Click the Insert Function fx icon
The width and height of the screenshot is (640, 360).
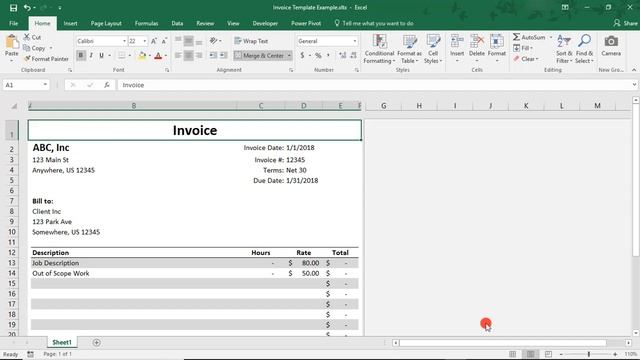tap(107, 85)
